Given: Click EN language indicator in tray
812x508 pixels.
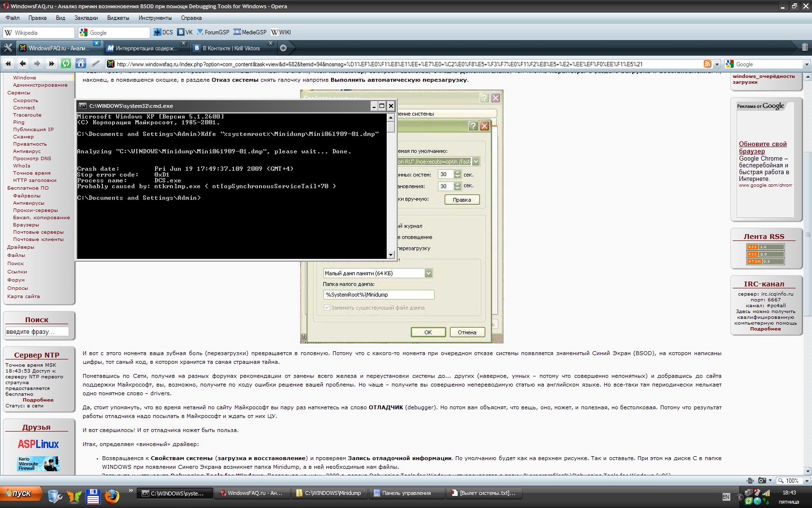Looking at the screenshot, I should [x=726, y=497].
